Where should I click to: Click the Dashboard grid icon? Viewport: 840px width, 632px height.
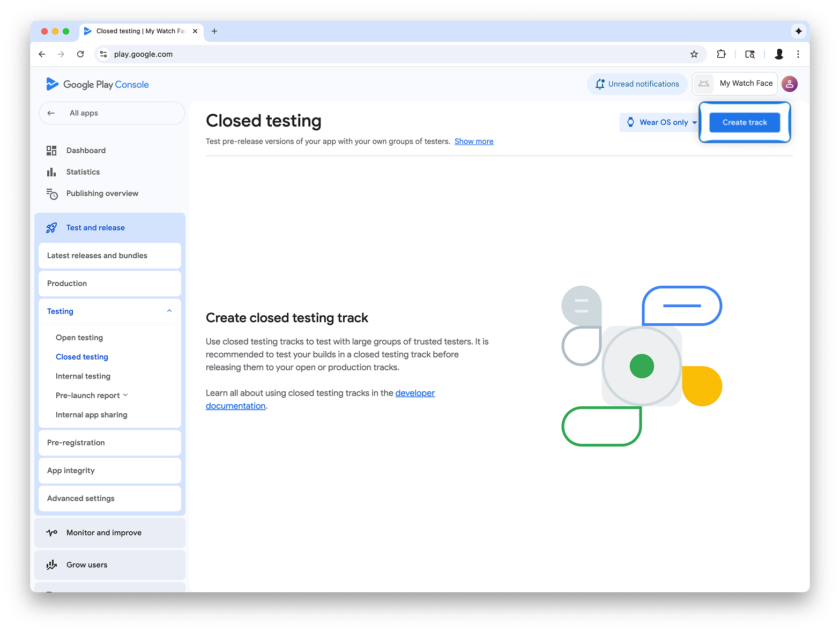tap(51, 151)
